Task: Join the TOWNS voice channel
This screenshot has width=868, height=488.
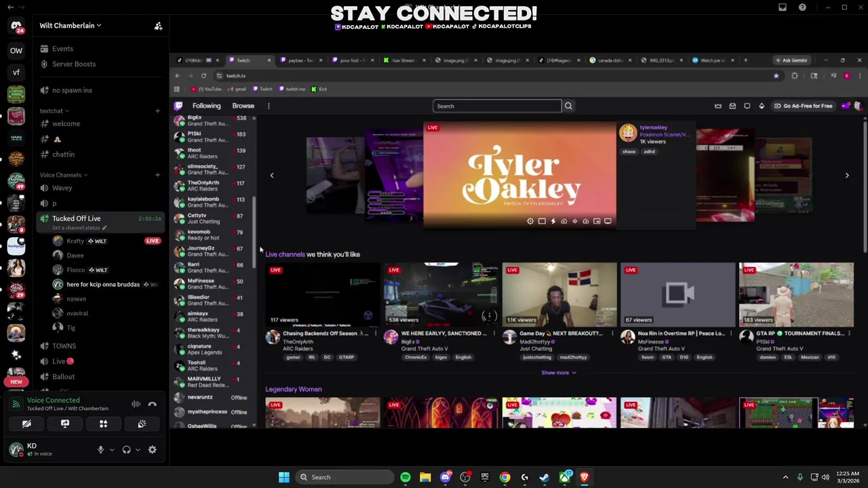Action: click(64, 346)
